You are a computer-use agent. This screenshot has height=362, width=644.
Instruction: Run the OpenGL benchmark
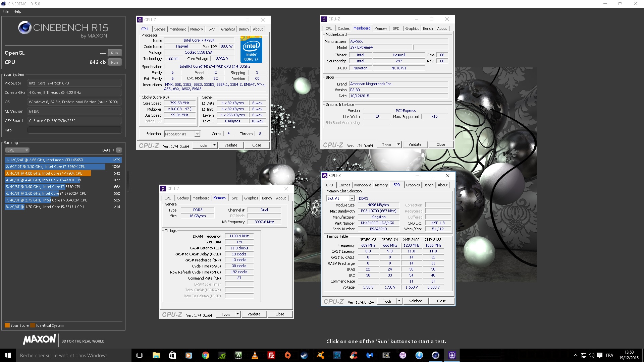click(x=114, y=53)
